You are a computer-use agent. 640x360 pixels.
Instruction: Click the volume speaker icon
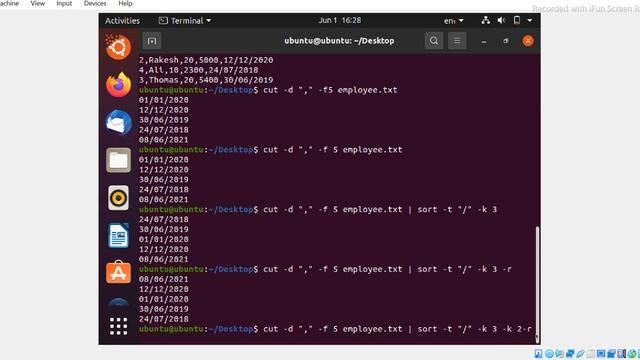click(x=501, y=20)
